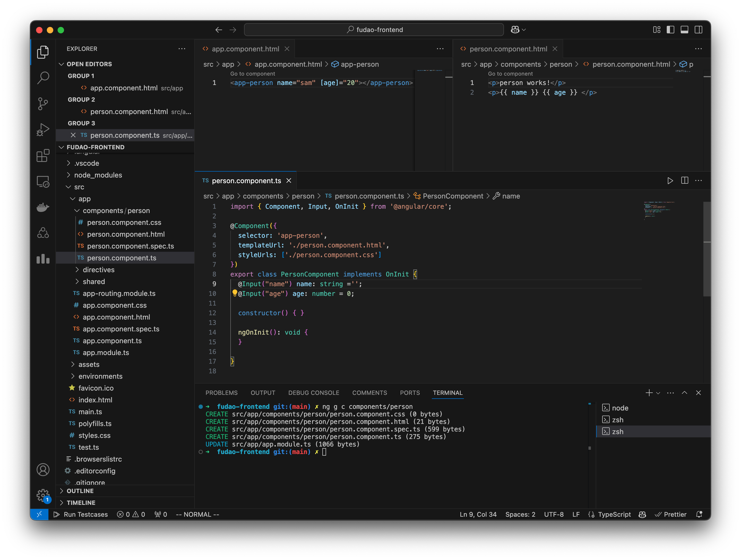Toggle the primary sidebar visibility

[x=670, y=30]
